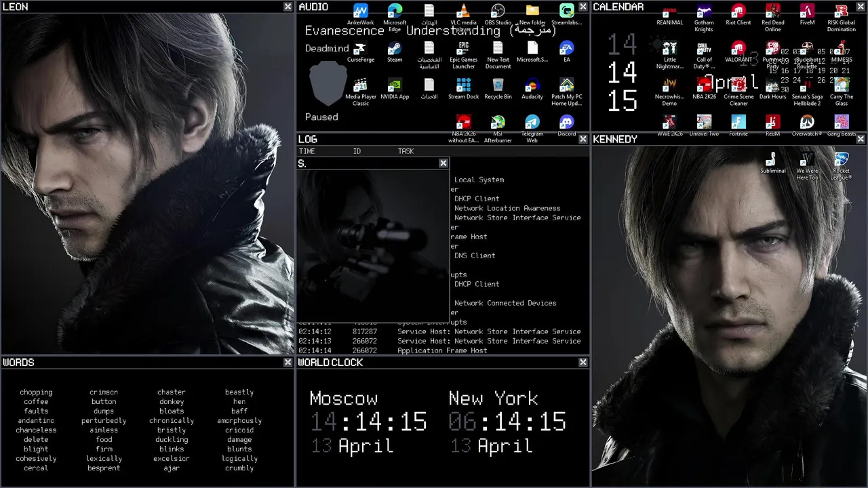Launch MSI Afterburner shortcut
Image resolution: width=868 pixels, height=488 pixels.
pyautogui.click(x=498, y=129)
